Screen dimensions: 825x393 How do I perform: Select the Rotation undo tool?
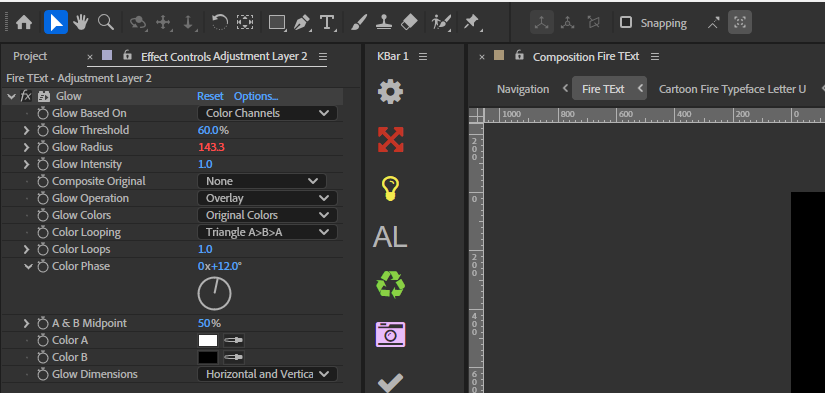click(x=219, y=22)
